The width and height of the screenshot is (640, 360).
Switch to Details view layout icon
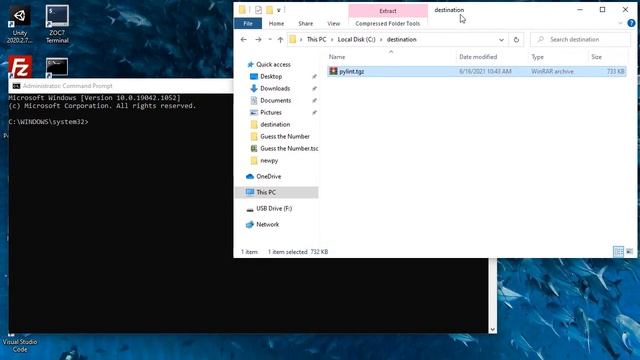618,251
